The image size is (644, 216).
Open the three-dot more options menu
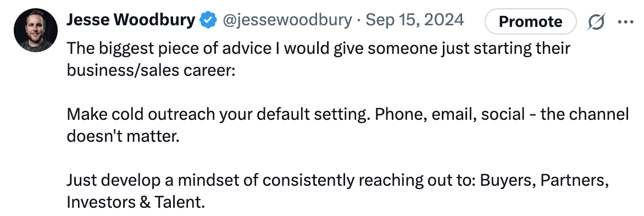(x=625, y=21)
